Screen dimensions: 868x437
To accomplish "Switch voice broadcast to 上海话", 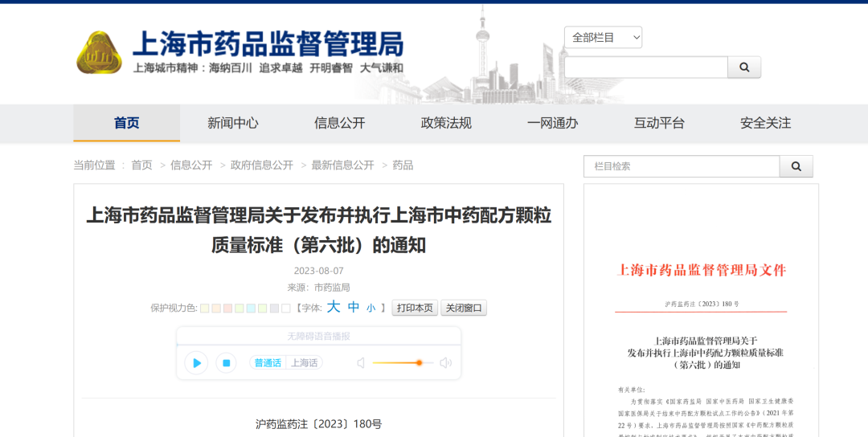I will click(304, 363).
